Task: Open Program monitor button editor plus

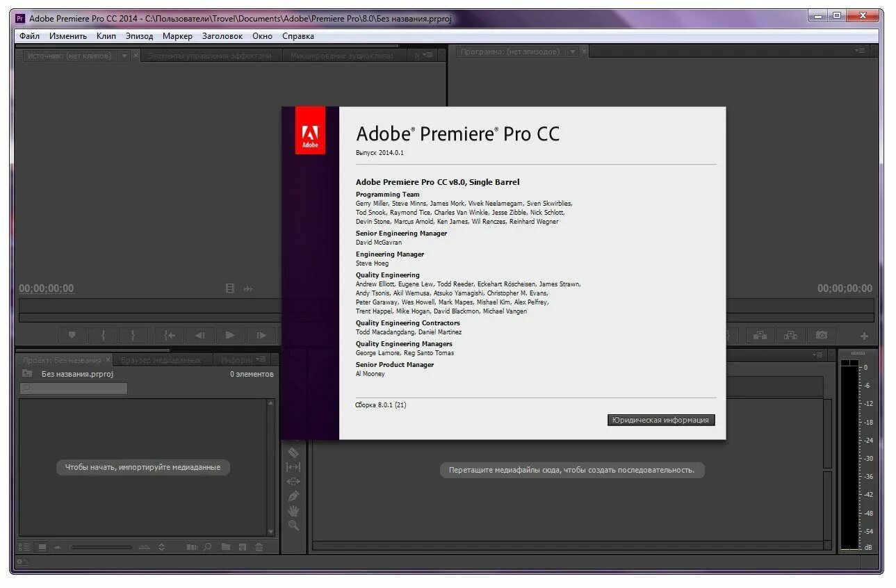Action: tap(864, 336)
